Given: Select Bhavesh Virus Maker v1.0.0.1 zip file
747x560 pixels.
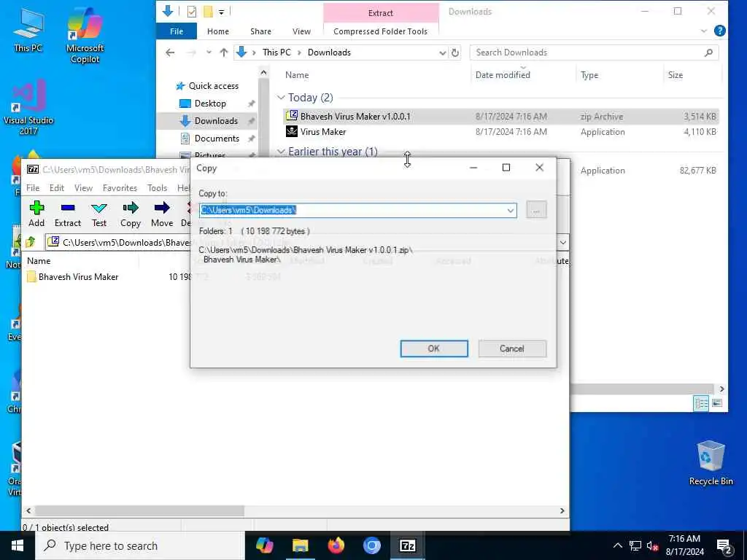Looking at the screenshot, I should [500, 116].
